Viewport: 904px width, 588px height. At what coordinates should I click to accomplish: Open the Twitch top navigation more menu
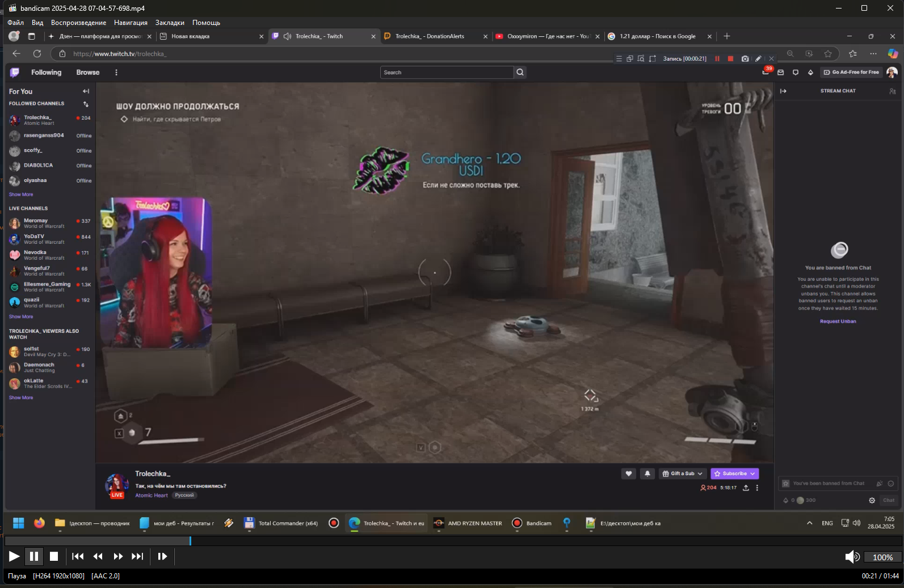[116, 72]
